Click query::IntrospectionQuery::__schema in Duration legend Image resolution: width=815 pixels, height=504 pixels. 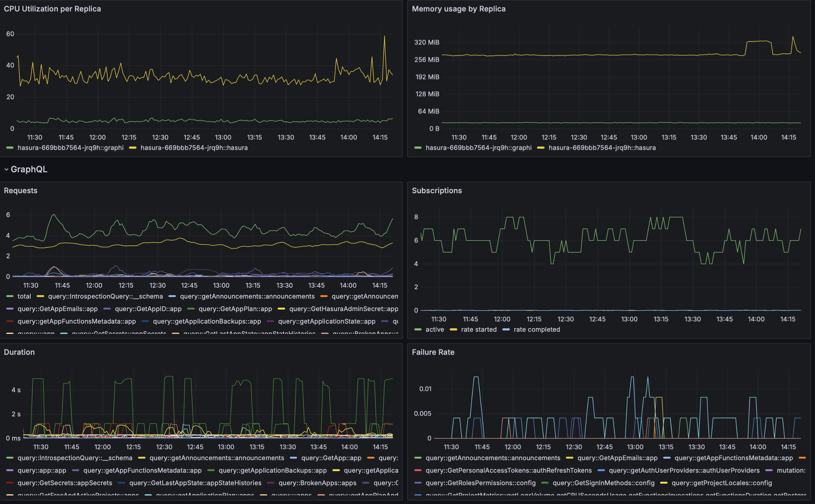click(x=75, y=458)
